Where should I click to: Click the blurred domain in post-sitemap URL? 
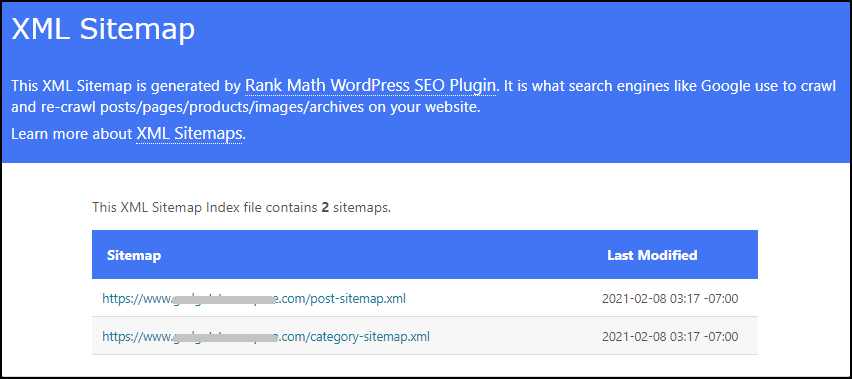pos(226,299)
